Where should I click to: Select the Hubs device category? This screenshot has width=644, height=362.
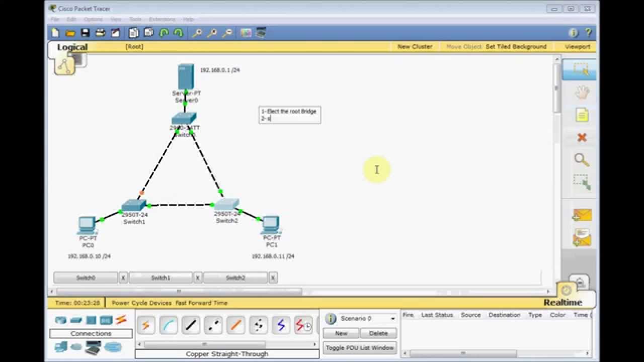point(91,320)
